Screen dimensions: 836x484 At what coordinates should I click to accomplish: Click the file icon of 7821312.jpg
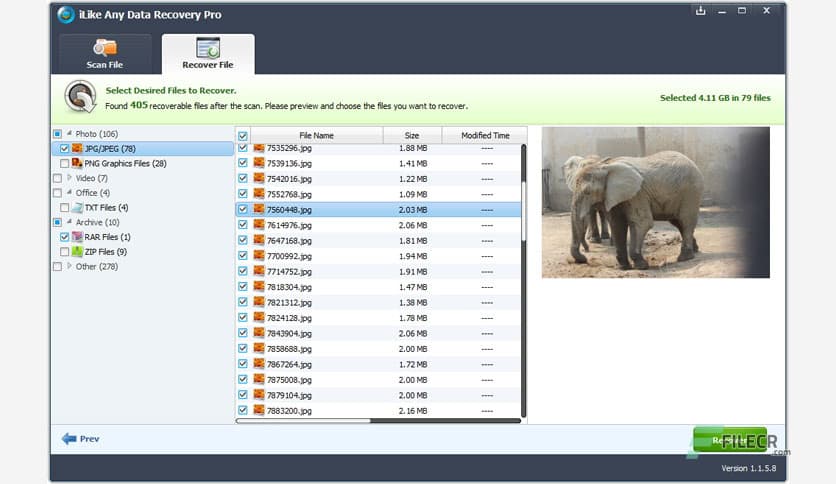(259, 302)
